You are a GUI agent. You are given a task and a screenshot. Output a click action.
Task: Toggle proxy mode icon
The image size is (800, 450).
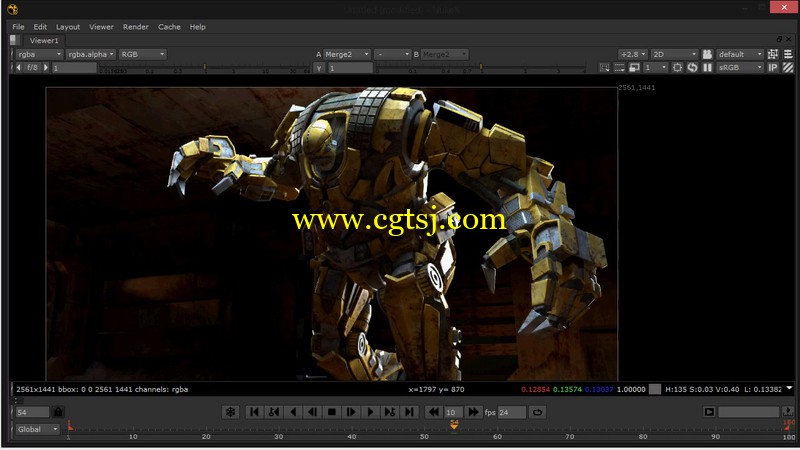pyautogui.click(x=634, y=67)
